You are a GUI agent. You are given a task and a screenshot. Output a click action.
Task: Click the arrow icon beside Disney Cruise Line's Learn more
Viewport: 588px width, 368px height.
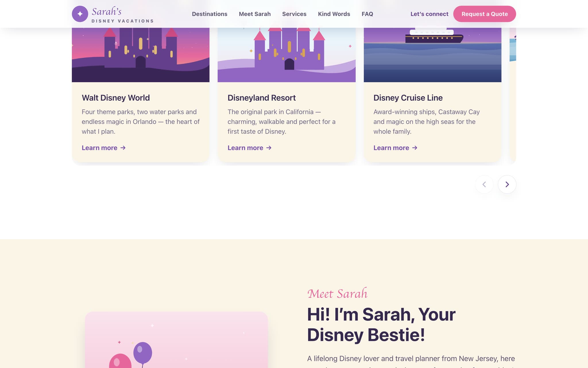point(415,148)
